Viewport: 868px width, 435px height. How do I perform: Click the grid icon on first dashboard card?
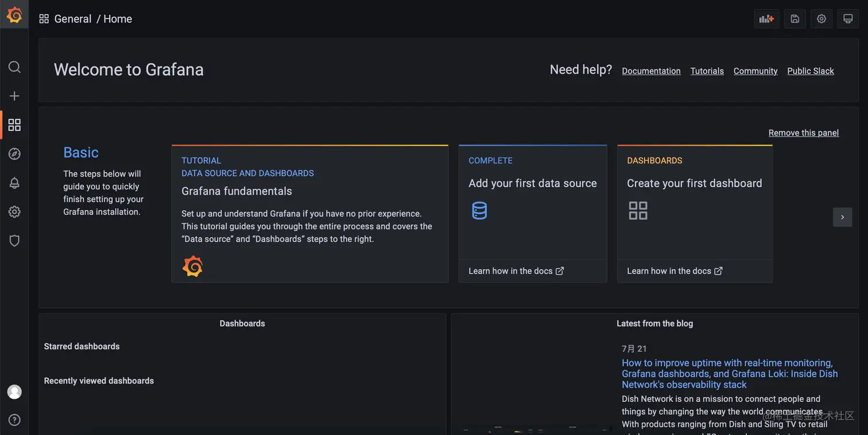pyautogui.click(x=638, y=211)
